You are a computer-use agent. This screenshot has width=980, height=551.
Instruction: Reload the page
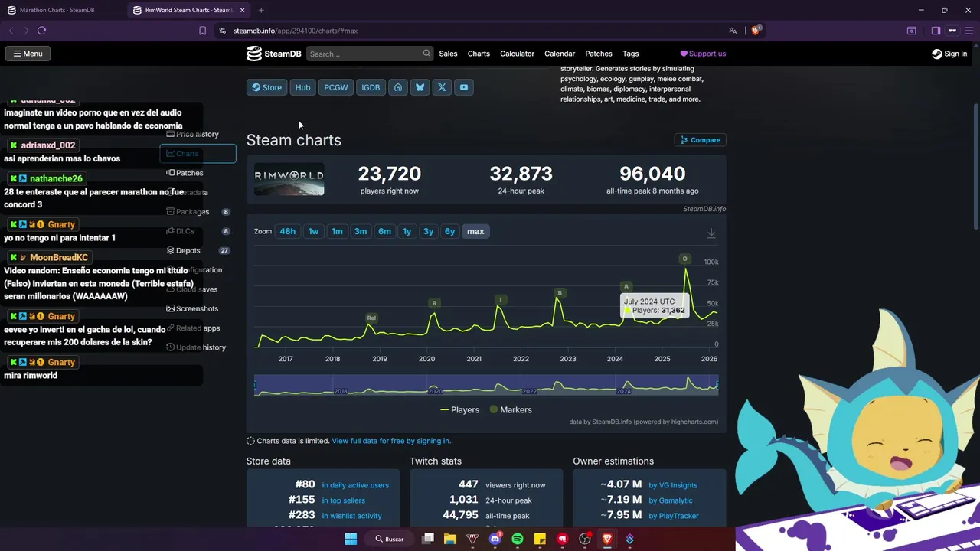(41, 31)
